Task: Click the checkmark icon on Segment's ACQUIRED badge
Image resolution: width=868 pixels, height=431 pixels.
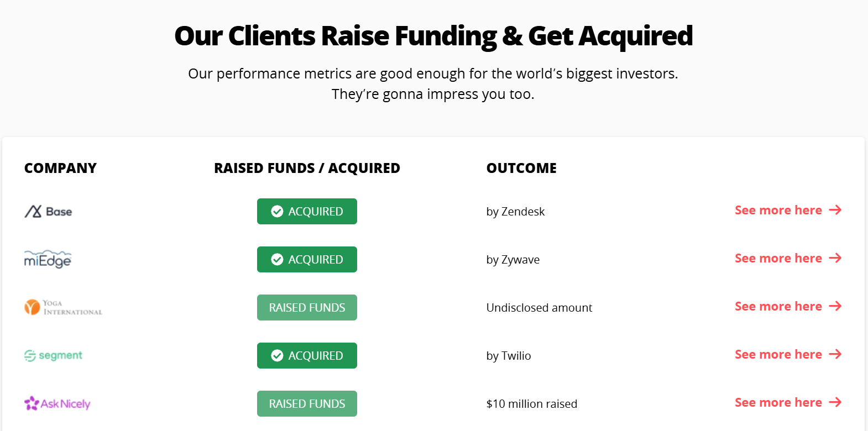Action: coord(277,355)
